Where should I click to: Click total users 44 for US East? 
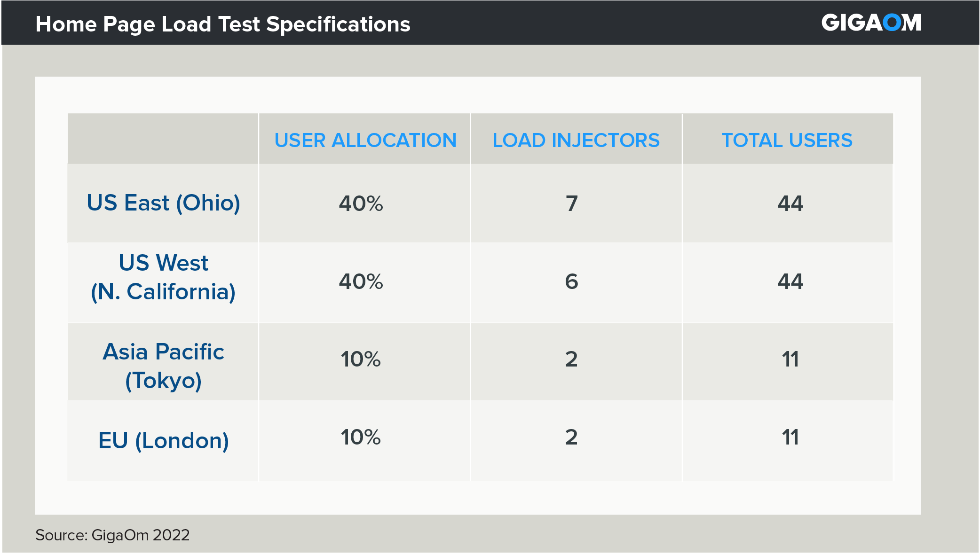[x=790, y=203]
